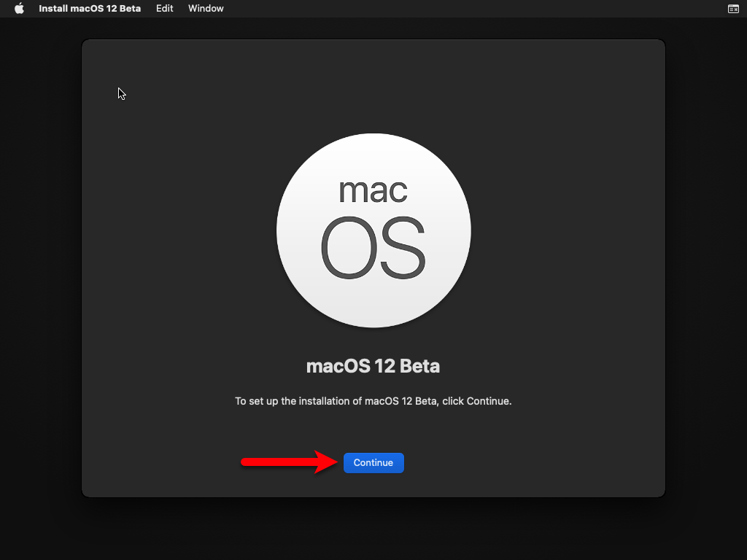
Task: Click the macOS logo image
Action: pos(373,230)
